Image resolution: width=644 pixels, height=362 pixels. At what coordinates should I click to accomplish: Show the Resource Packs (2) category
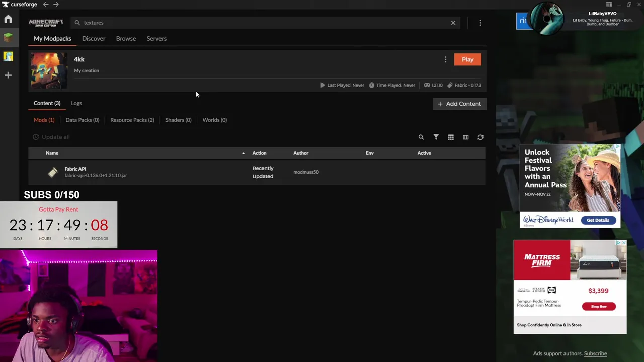132,120
